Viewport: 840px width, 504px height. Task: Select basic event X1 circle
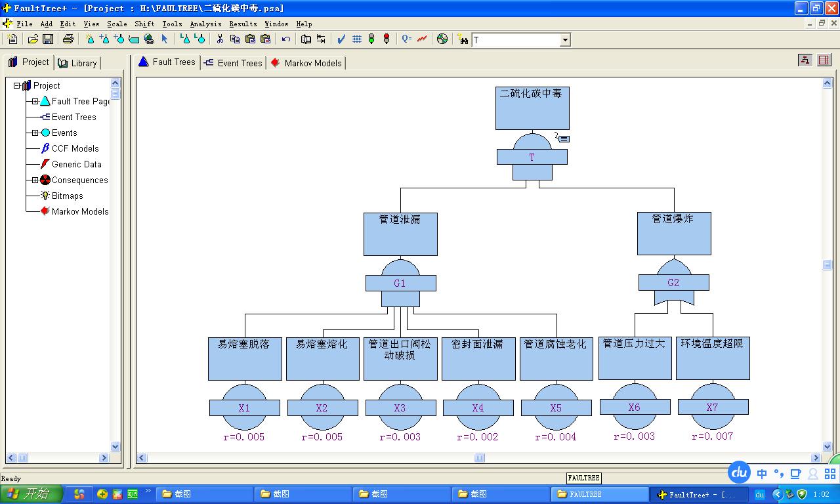coord(244,408)
